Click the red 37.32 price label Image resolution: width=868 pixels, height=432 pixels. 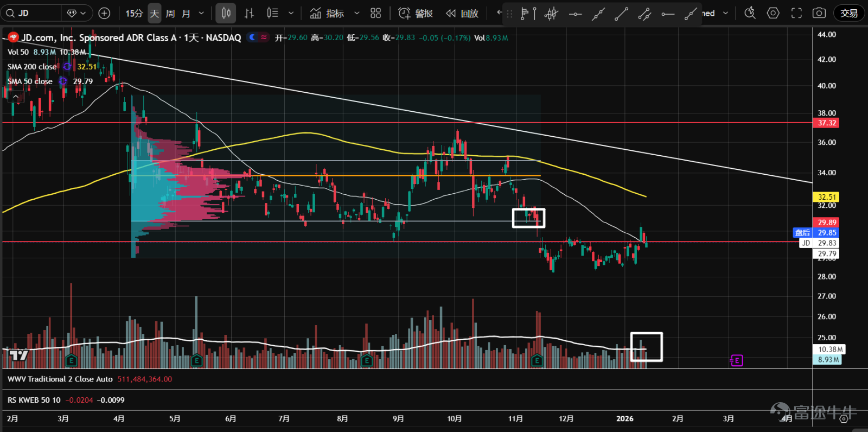[x=827, y=123]
